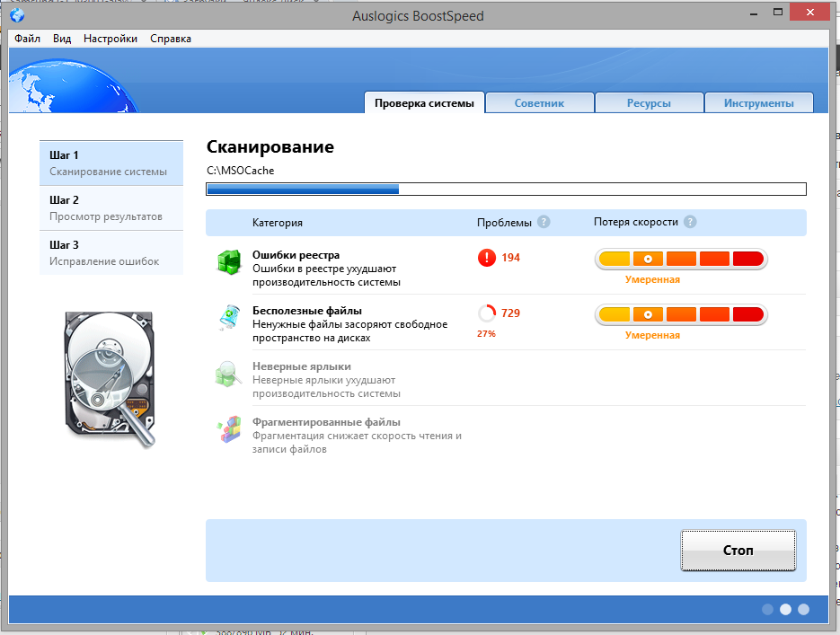Click the Категория column header
The width and height of the screenshot is (840, 635).
[278, 222]
